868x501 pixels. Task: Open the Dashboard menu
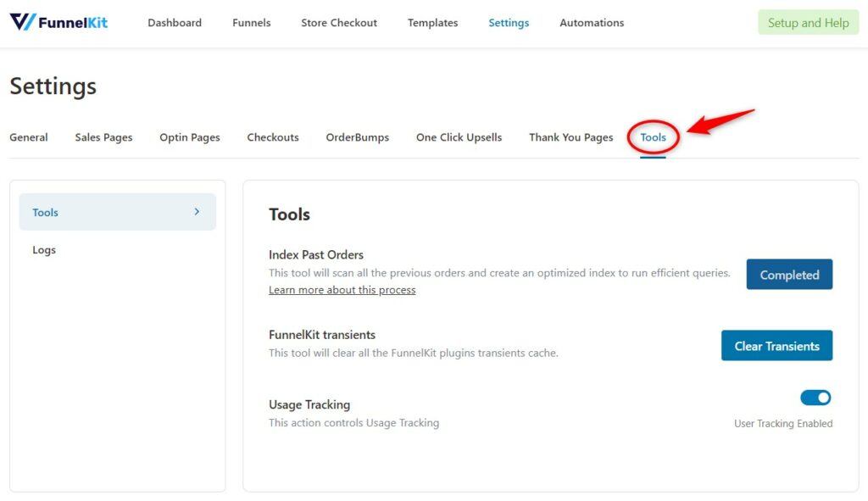(175, 23)
